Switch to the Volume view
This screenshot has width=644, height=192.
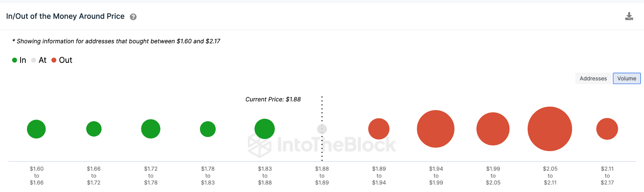626,78
